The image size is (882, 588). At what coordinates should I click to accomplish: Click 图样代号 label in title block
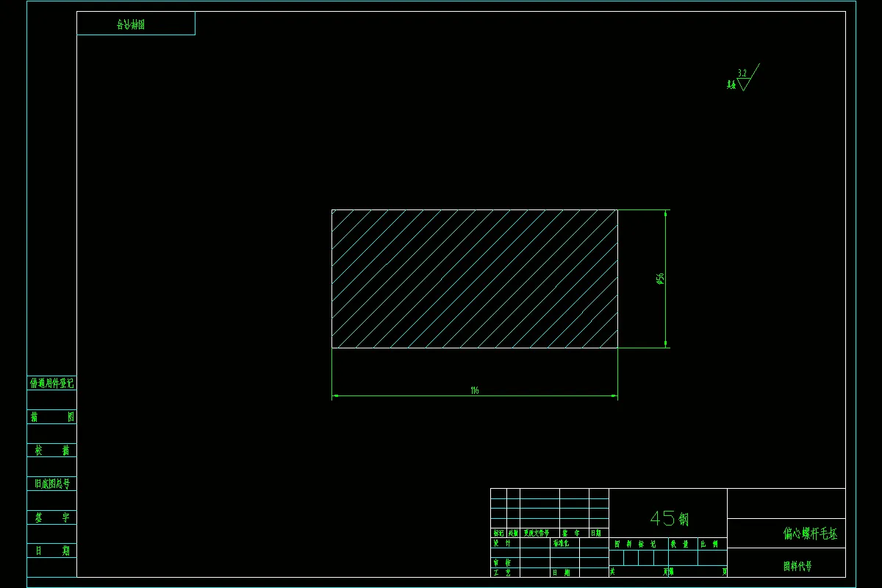pyautogui.click(x=797, y=566)
